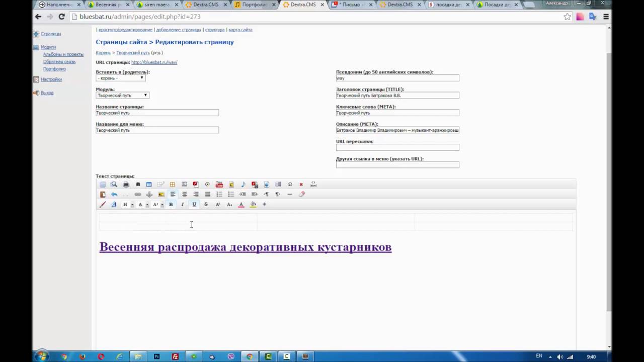Screen dimensions: 644x362
Task: Open 'Альбомы и проекты' module link
Action: point(63,54)
